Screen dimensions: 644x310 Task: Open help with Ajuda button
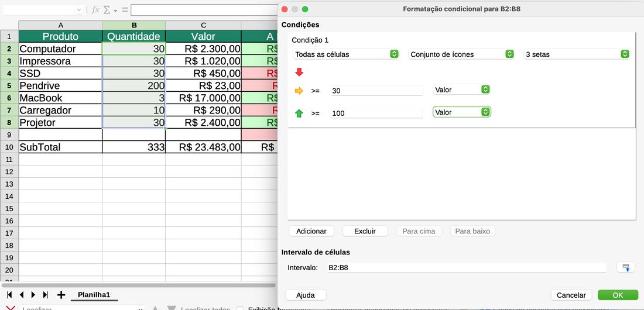tap(306, 295)
